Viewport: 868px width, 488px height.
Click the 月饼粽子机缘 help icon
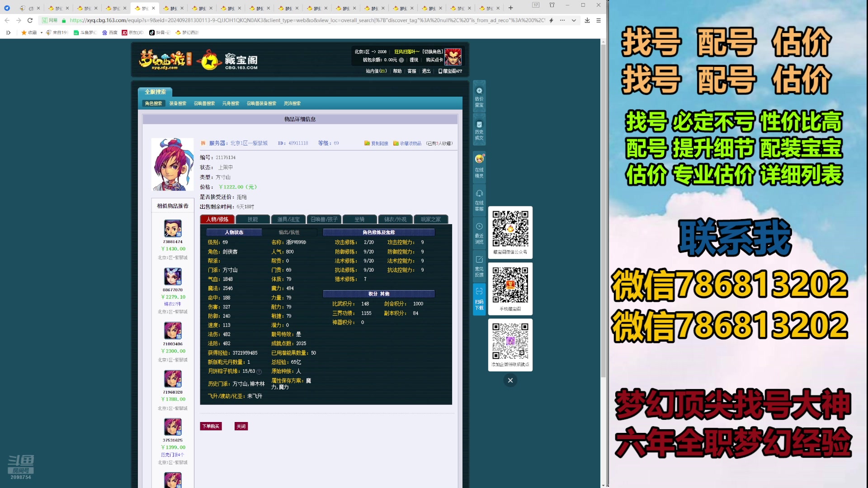pos(259,372)
